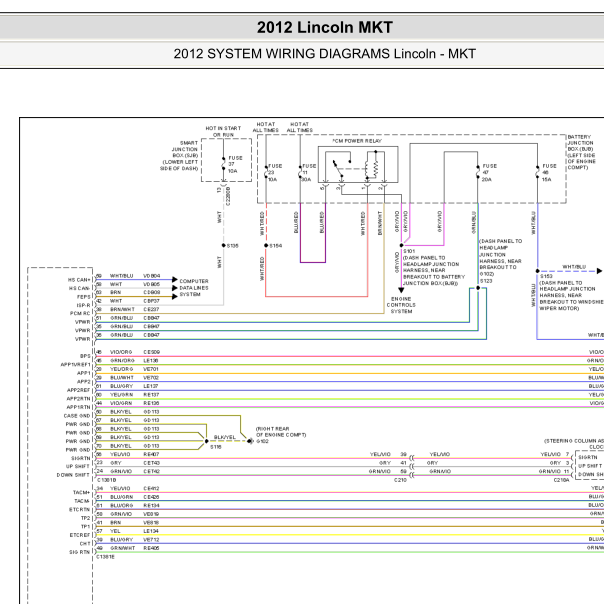The height and width of the screenshot is (604, 604).
Task: Click the arrowhead after the HS CAN+ wire
Action: (x=174, y=279)
